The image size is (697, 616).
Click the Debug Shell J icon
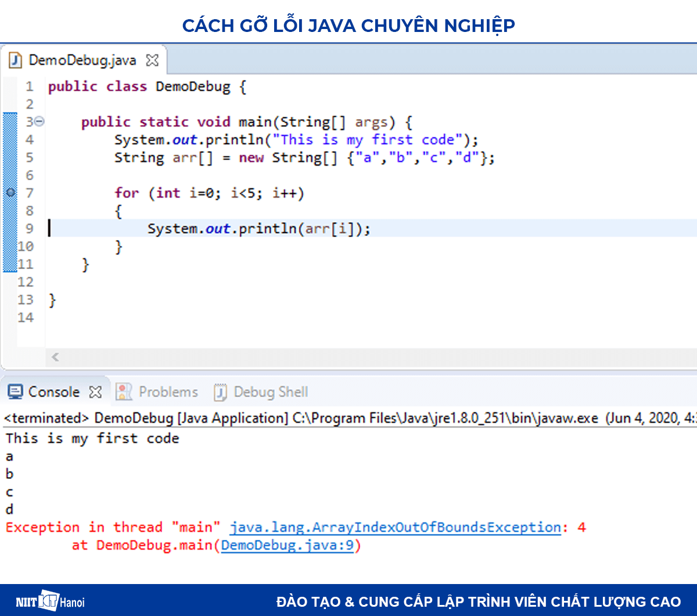coord(220,392)
